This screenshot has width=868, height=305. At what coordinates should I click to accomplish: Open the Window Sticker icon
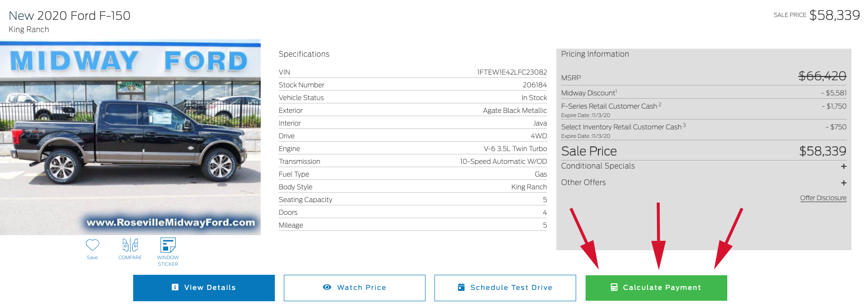pyautogui.click(x=168, y=245)
